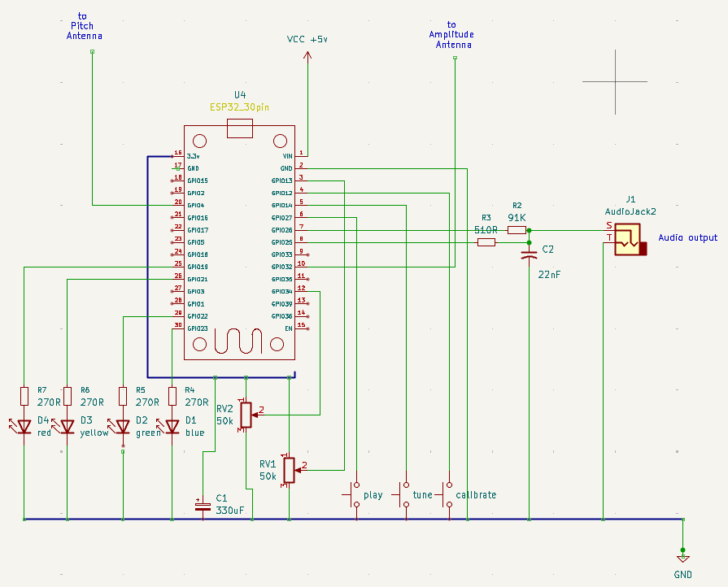Screen dimensions: 728x587
Task: Click the GPIO34 pin label
Action: click(x=281, y=291)
